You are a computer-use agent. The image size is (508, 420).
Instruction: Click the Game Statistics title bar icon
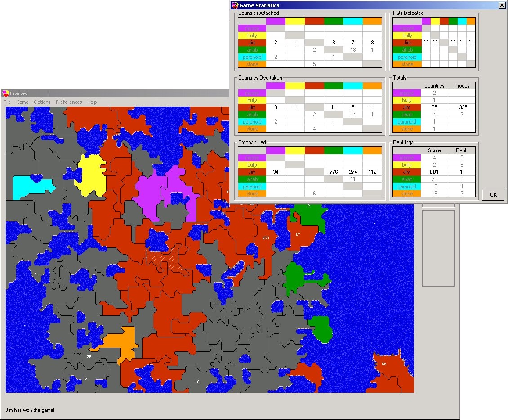coord(235,5)
